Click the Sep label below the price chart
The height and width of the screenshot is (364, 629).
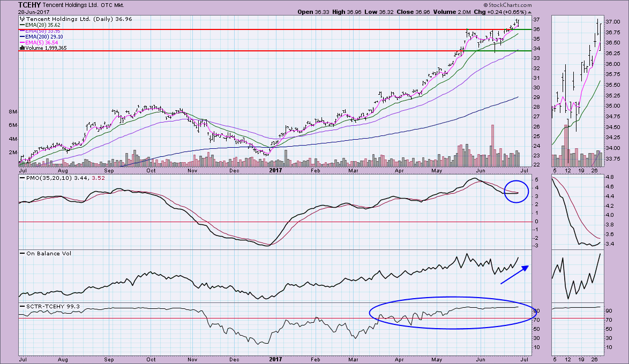coord(109,170)
